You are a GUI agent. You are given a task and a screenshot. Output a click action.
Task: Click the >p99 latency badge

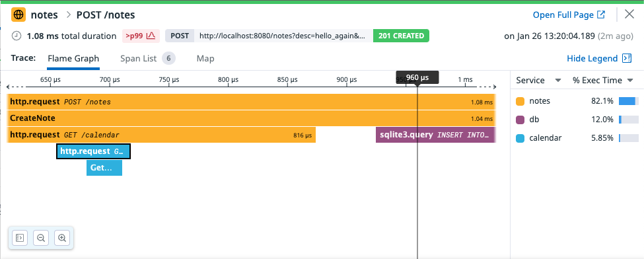pos(139,36)
